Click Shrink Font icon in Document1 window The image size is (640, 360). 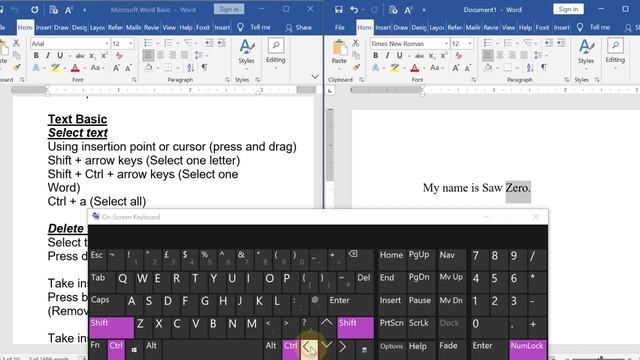click(x=467, y=68)
